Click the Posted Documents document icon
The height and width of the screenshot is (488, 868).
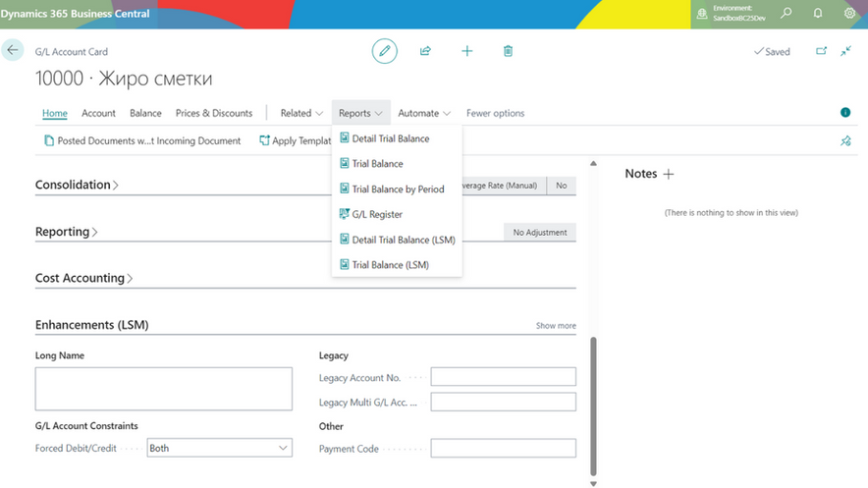tap(49, 140)
